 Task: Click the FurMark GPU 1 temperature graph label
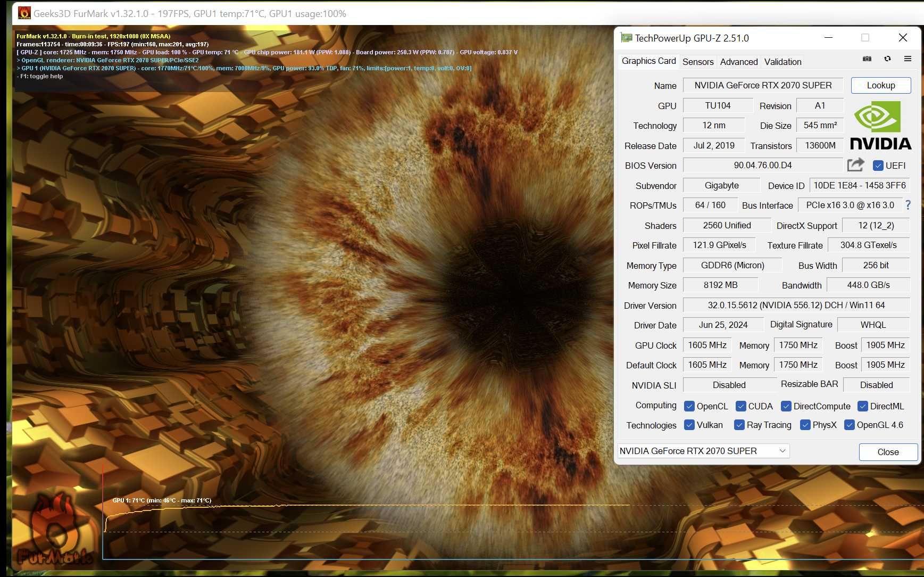tap(162, 500)
